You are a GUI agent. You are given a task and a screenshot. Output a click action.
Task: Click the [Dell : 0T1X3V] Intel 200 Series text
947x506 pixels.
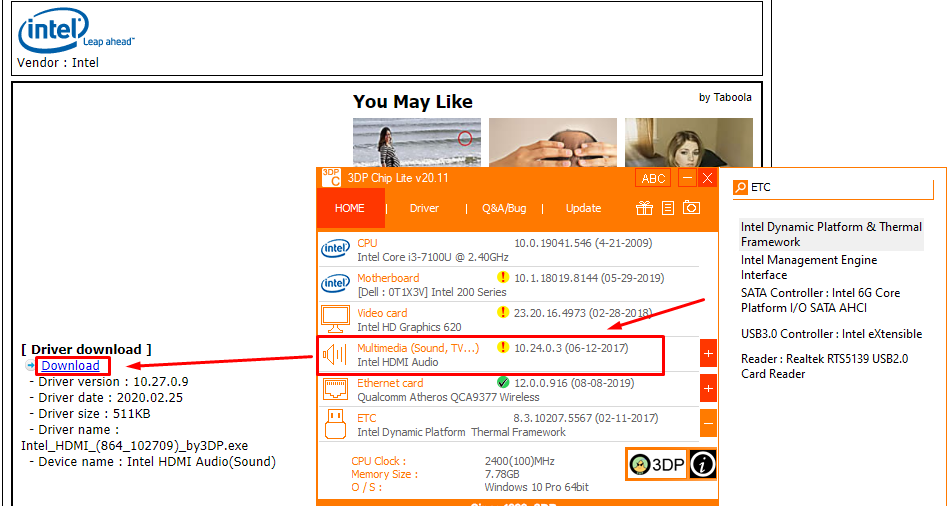click(x=432, y=292)
